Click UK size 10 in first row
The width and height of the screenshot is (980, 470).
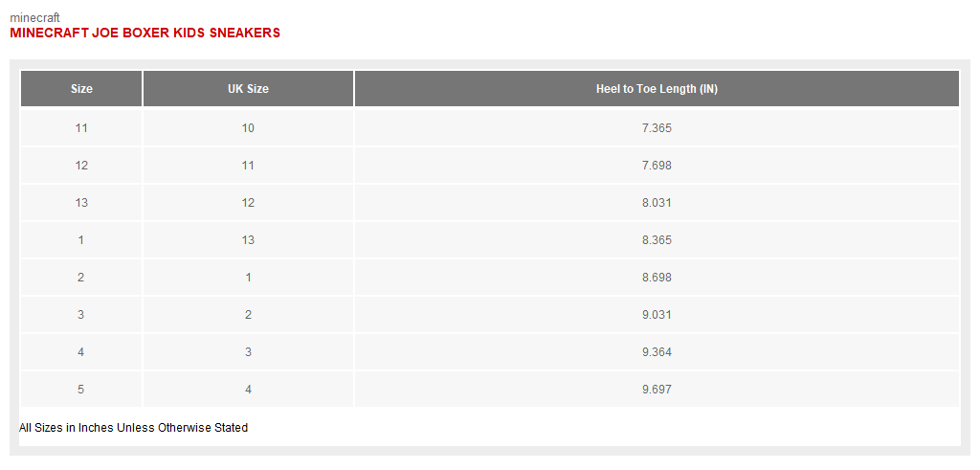tap(248, 128)
